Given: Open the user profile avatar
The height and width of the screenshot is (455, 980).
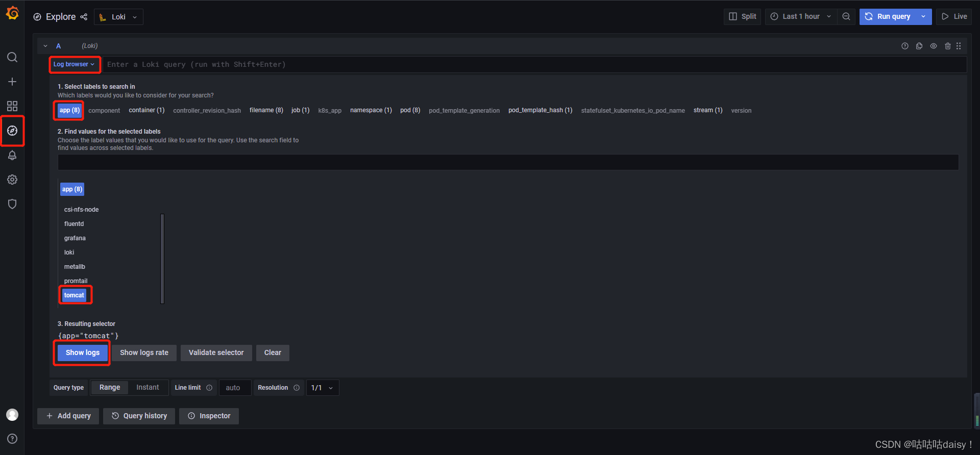Looking at the screenshot, I should [12, 415].
